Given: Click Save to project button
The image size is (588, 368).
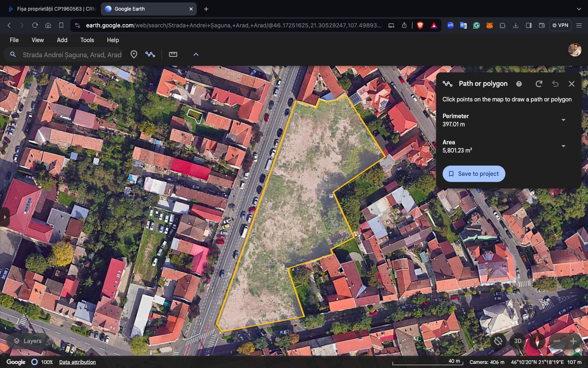Looking at the screenshot, I should click(x=474, y=174).
